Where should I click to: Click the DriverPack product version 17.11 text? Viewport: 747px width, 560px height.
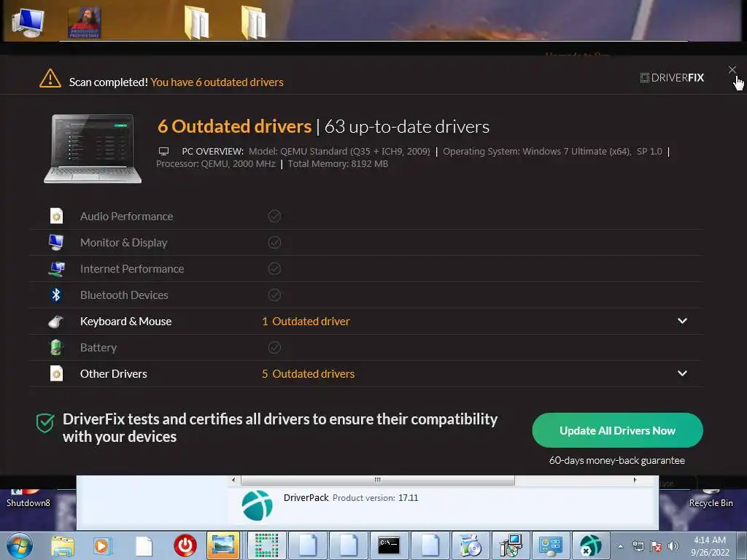(376, 497)
